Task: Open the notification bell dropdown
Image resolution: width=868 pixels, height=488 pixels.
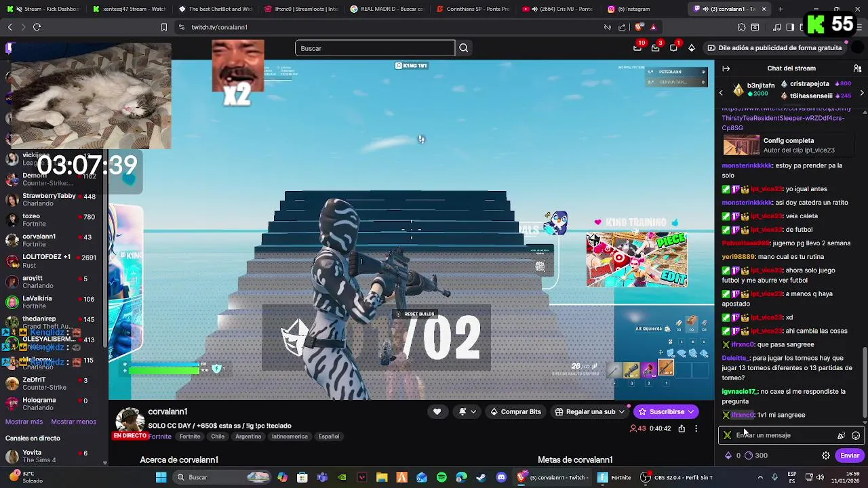Action: (x=467, y=411)
